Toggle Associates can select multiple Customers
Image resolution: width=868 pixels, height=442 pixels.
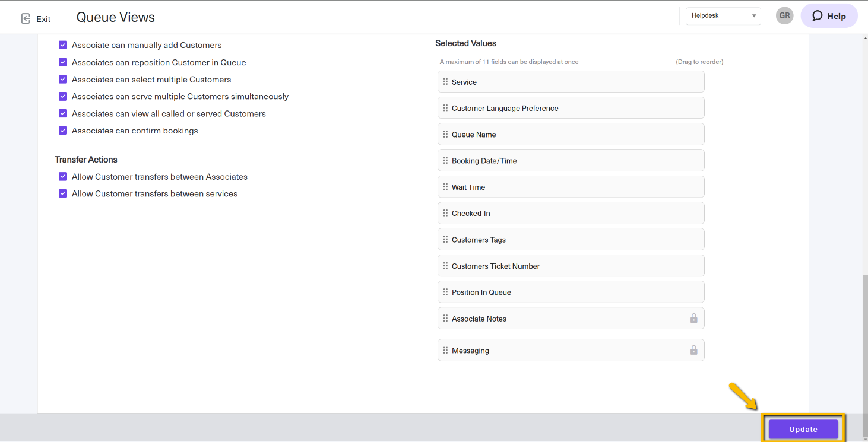[63, 80]
